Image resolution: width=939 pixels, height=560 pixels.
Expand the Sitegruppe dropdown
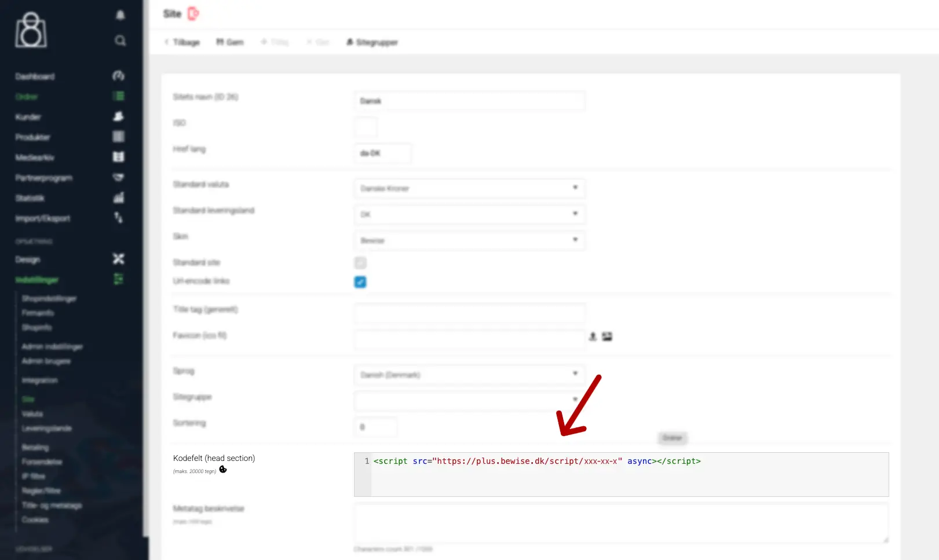pyautogui.click(x=470, y=401)
